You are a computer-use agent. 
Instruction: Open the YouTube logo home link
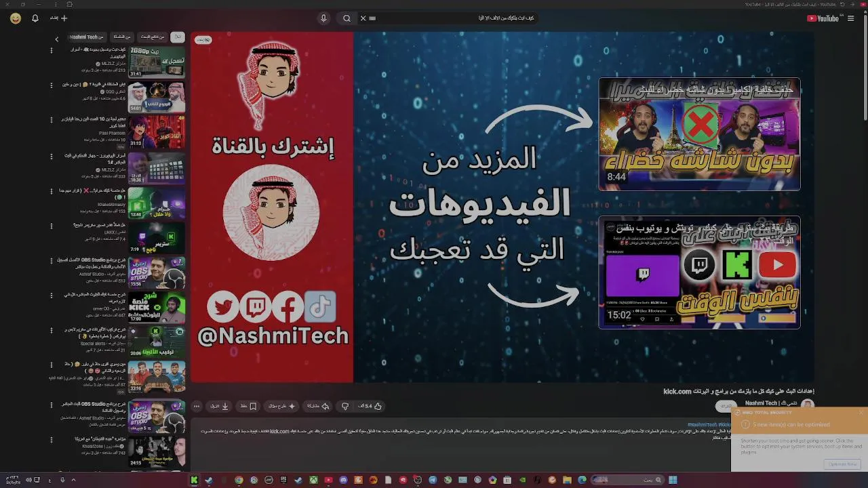pos(823,18)
